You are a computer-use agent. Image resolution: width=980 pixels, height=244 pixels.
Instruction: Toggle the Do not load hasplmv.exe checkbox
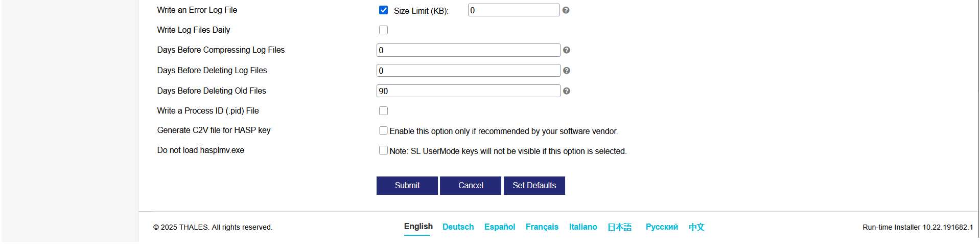pos(383,150)
